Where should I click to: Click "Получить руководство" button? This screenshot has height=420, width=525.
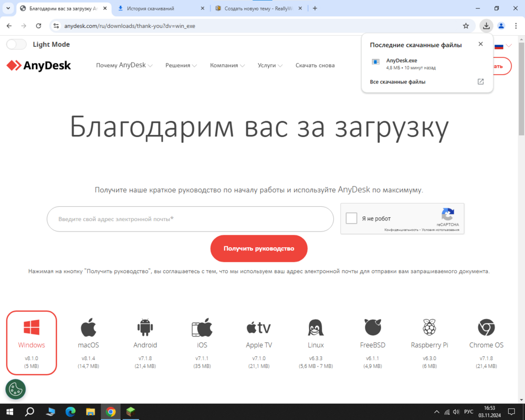pos(259,248)
